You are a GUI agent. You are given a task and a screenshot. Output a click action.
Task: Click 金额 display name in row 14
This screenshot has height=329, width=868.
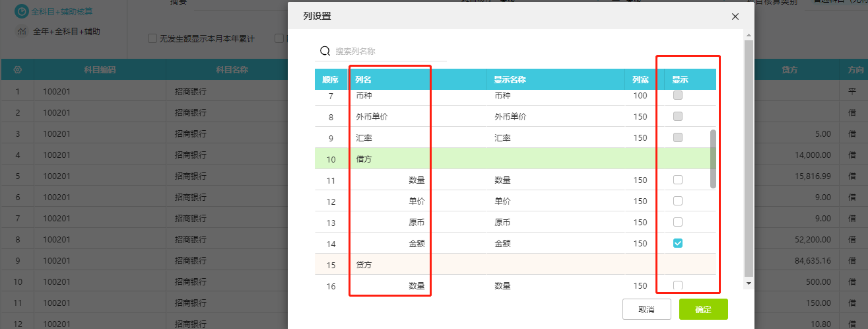coord(502,244)
